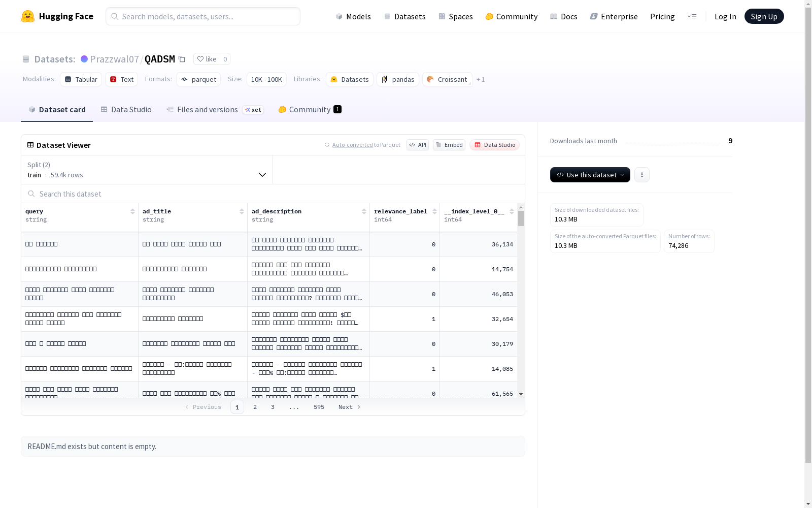Sort by the ad_description column
This screenshot has height=508, width=812.
(364, 211)
